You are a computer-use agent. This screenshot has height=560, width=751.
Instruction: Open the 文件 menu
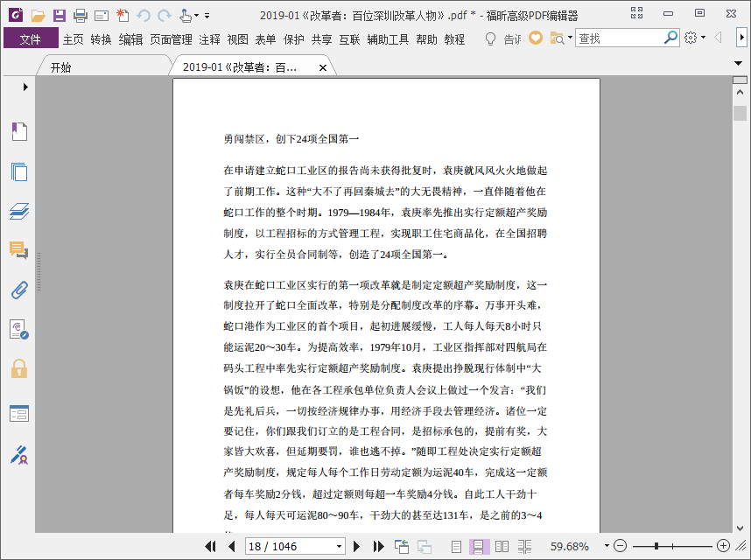31,38
